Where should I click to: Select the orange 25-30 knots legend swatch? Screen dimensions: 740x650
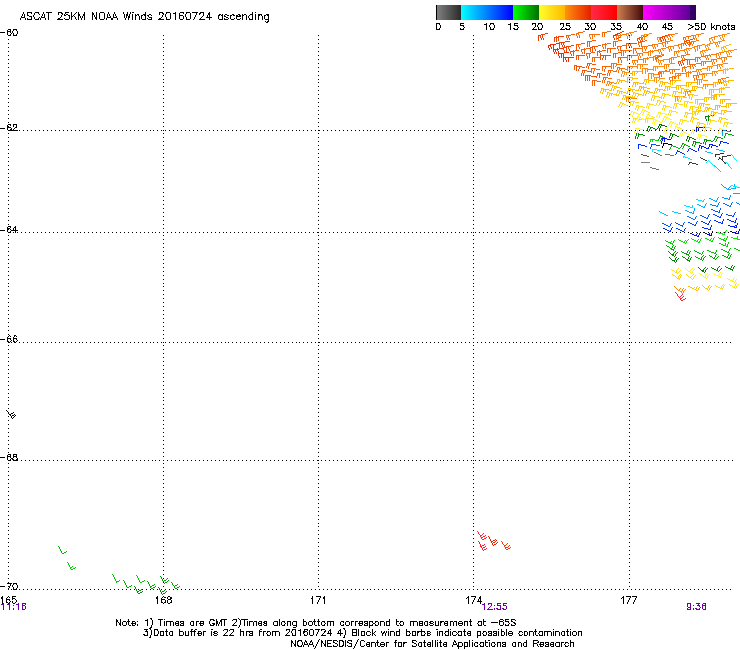578,12
